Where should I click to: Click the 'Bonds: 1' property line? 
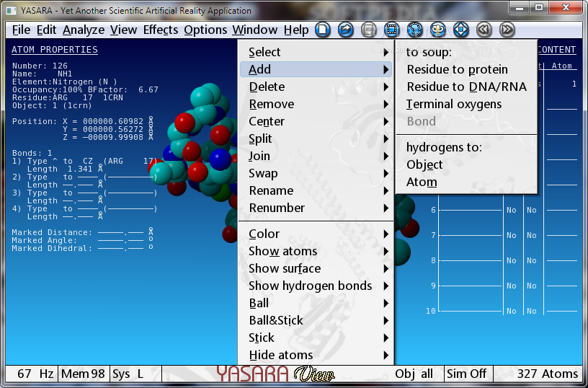pos(32,153)
